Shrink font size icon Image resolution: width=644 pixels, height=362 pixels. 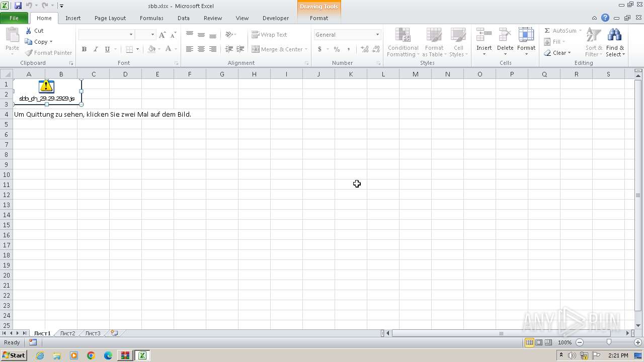click(173, 35)
